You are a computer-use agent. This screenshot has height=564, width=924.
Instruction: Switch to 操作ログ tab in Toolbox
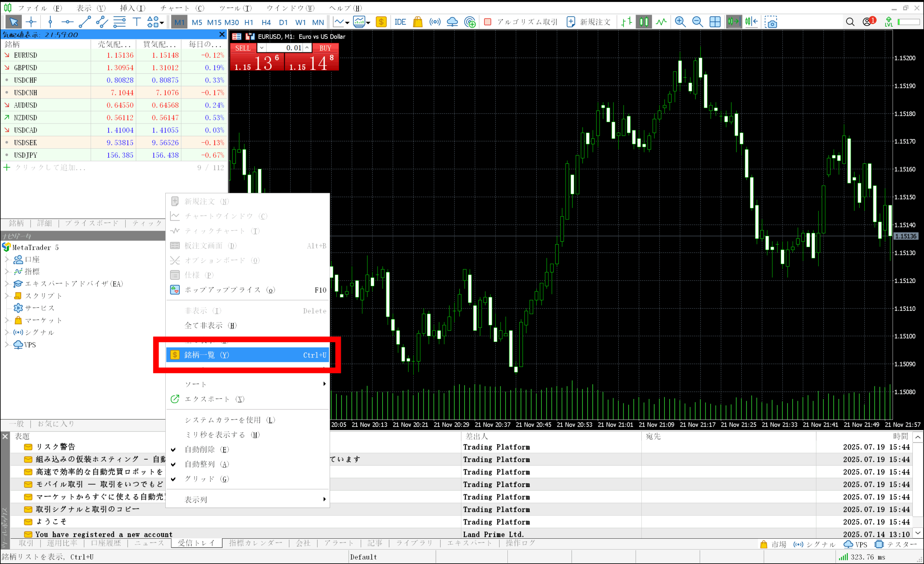point(520,543)
